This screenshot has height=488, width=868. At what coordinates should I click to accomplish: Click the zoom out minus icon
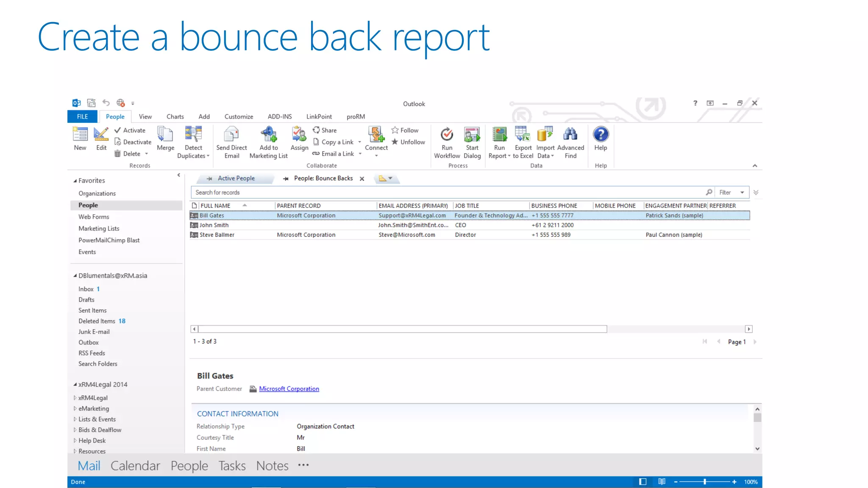coord(676,482)
